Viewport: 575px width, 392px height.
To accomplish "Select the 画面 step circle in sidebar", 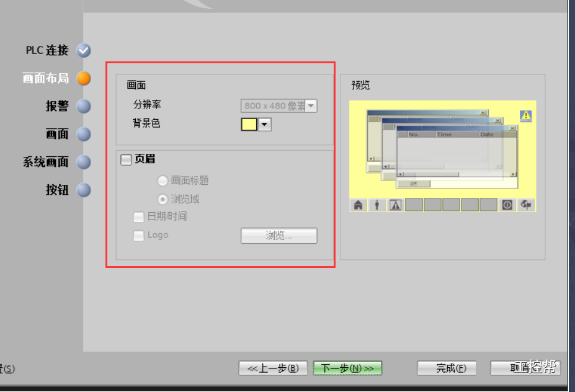I will [x=84, y=134].
